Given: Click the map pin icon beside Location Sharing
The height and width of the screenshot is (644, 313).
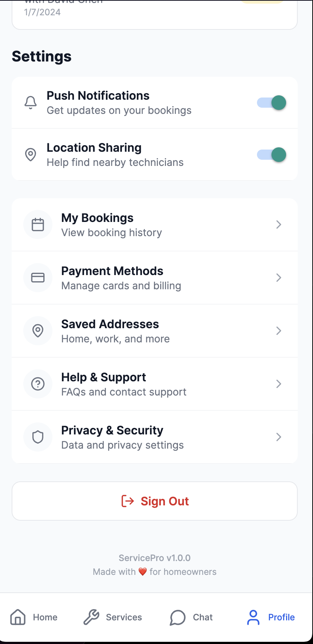Looking at the screenshot, I should point(31,155).
